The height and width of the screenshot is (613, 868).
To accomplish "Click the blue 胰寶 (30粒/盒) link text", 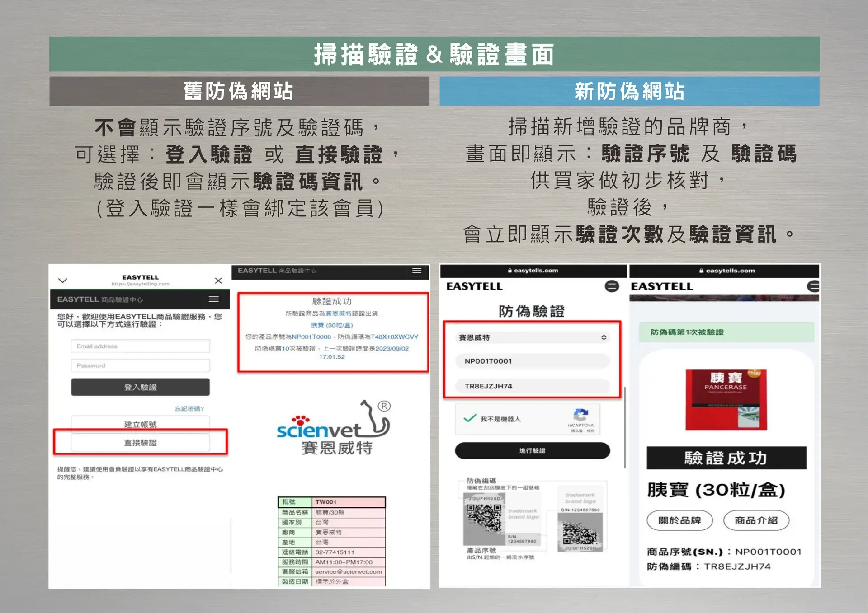I will tap(332, 325).
